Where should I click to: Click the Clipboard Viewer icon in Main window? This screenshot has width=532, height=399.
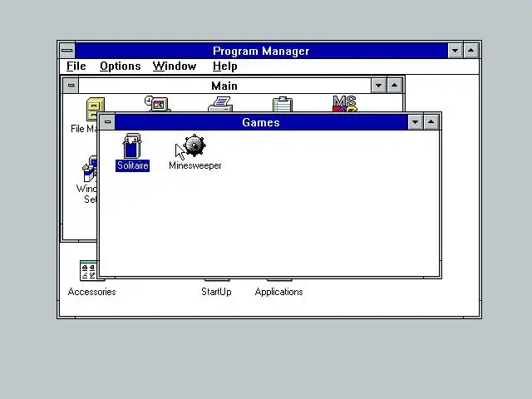click(283, 104)
